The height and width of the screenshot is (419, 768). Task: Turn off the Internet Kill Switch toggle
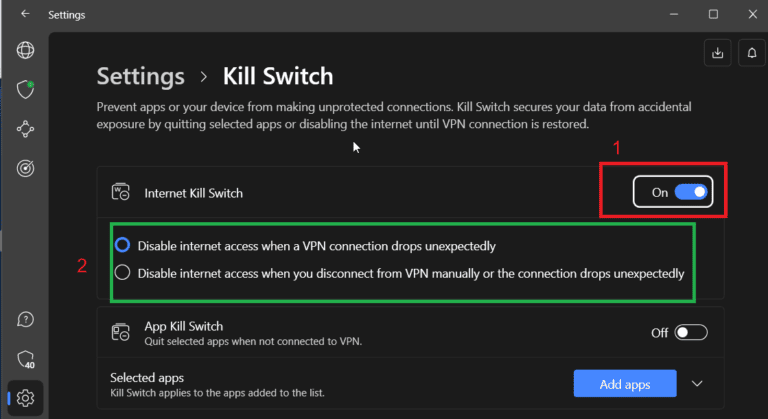tap(691, 192)
